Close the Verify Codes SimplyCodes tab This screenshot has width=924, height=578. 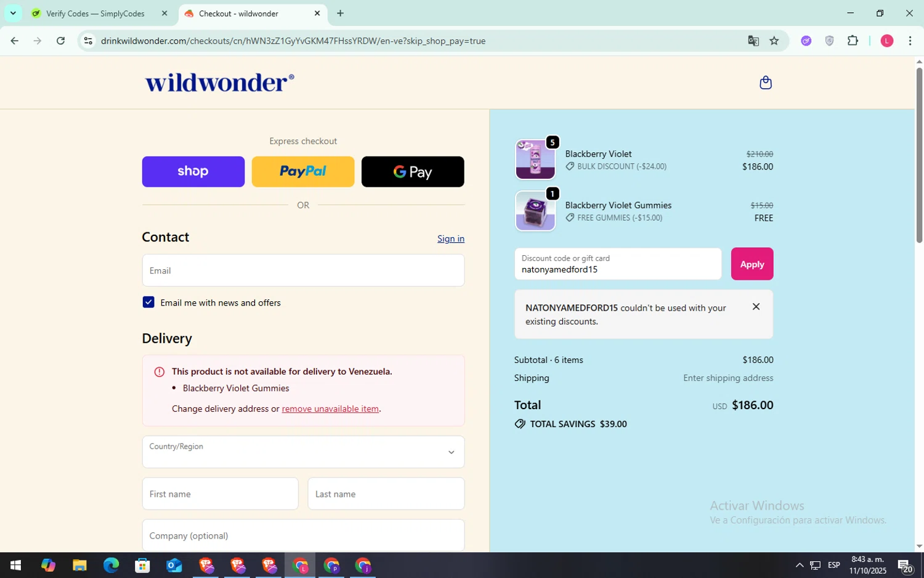164,13
